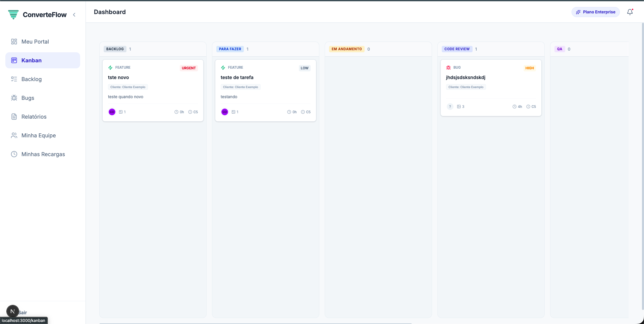Open the tste novo card in Backlog
Viewport: 644px width, 324px height.
pyautogui.click(x=118, y=77)
